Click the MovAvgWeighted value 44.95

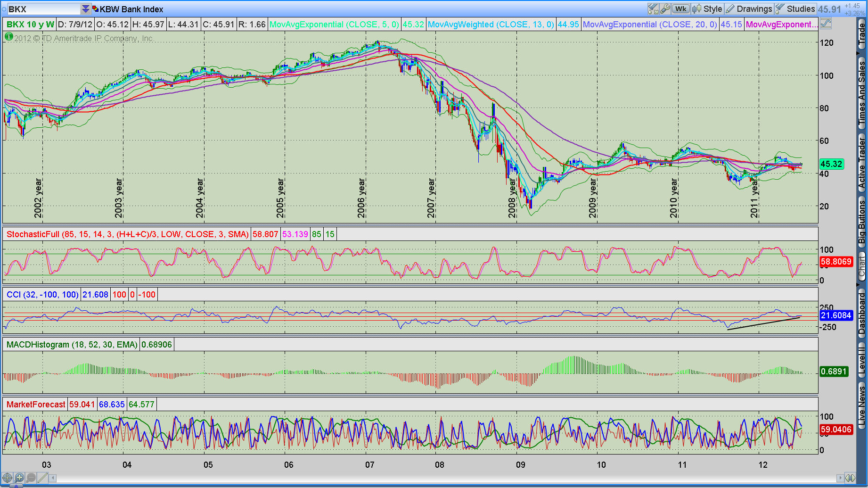[x=568, y=25]
